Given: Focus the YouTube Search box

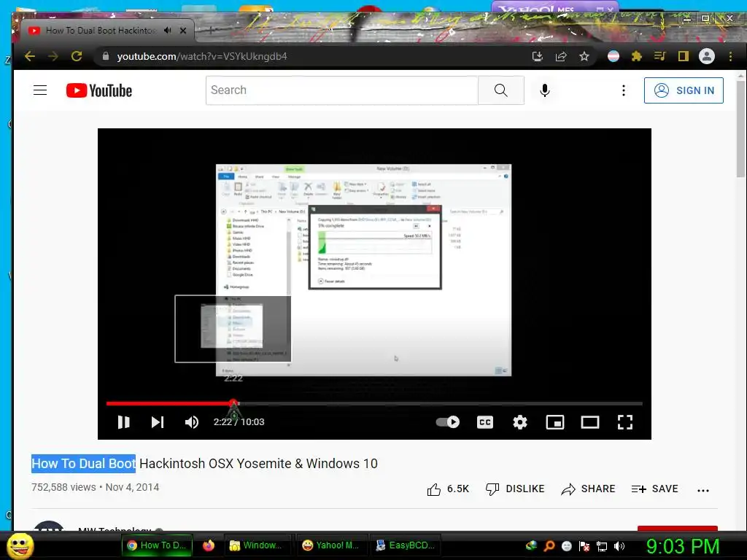Looking at the screenshot, I should pos(341,90).
